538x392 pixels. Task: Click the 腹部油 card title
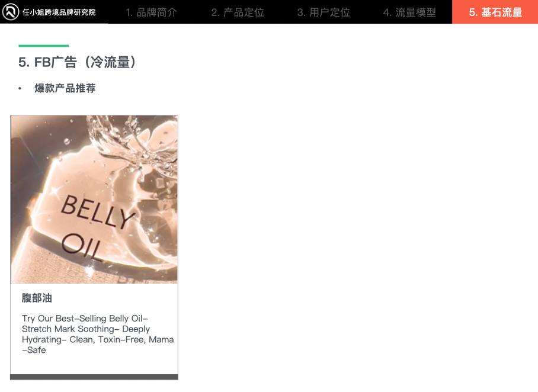pos(37,298)
